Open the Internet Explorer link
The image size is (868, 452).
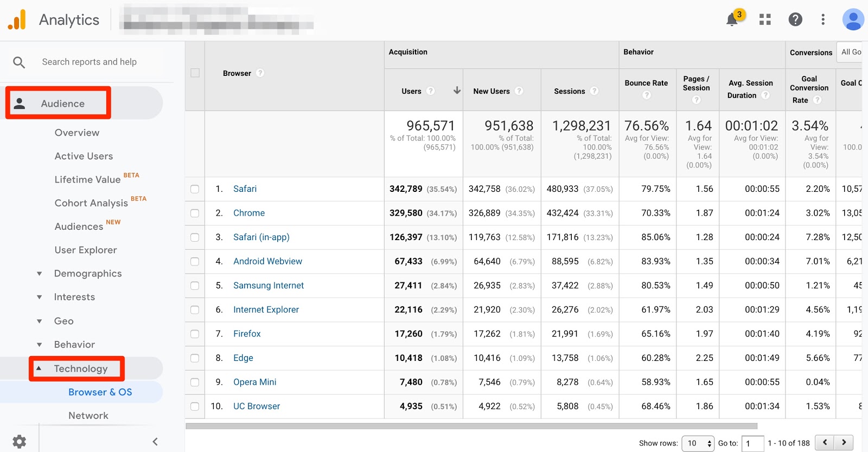[266, 310]
